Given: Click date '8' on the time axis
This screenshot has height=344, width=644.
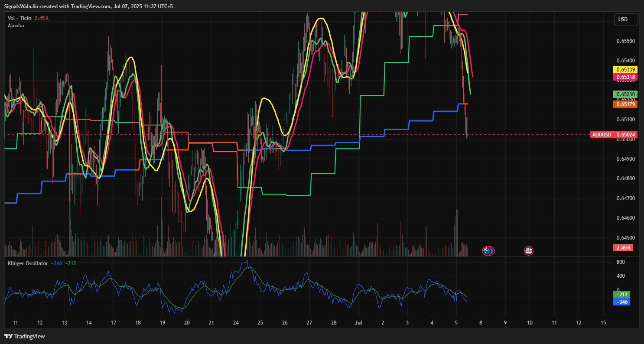Looking at the screenshot, I should (481, 323).
